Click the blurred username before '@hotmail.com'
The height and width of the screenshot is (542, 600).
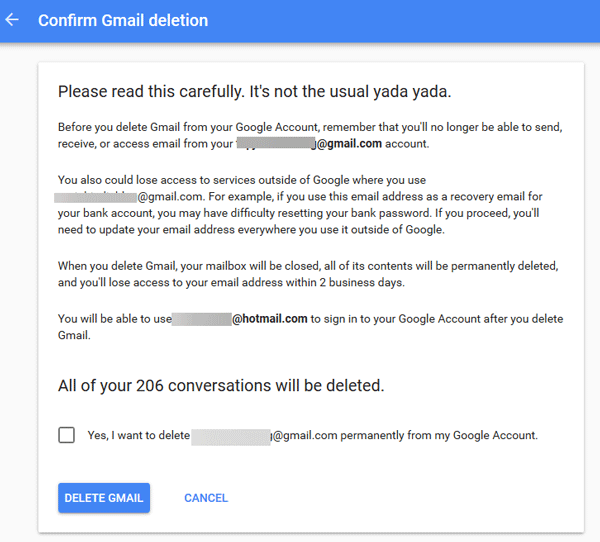(x=202, y=319)
